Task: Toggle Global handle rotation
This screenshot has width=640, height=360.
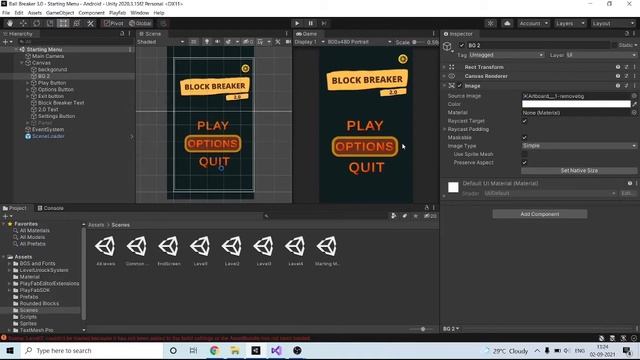Action: [140, 23]
